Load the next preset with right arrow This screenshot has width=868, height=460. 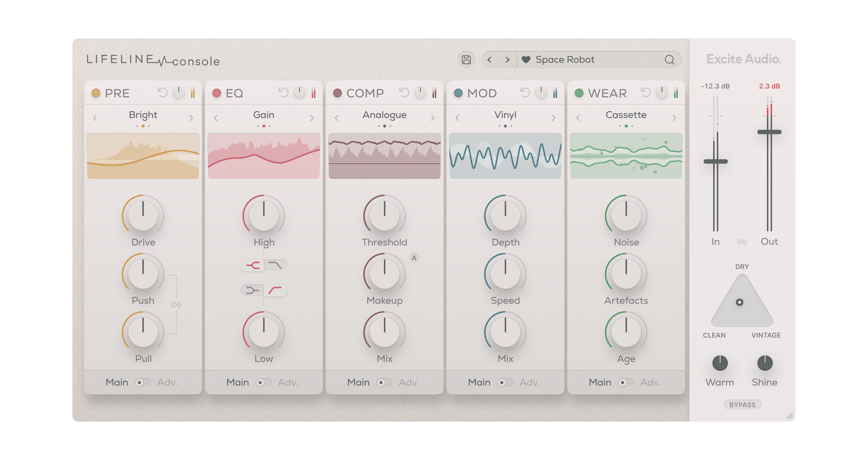[507, 60]
